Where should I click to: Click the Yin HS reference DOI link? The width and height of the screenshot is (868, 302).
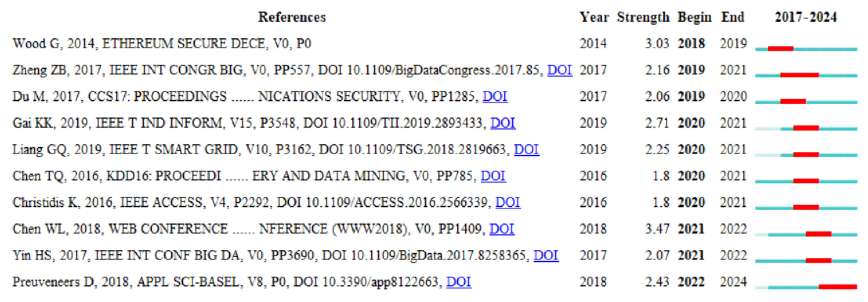(x=546, y=256)
